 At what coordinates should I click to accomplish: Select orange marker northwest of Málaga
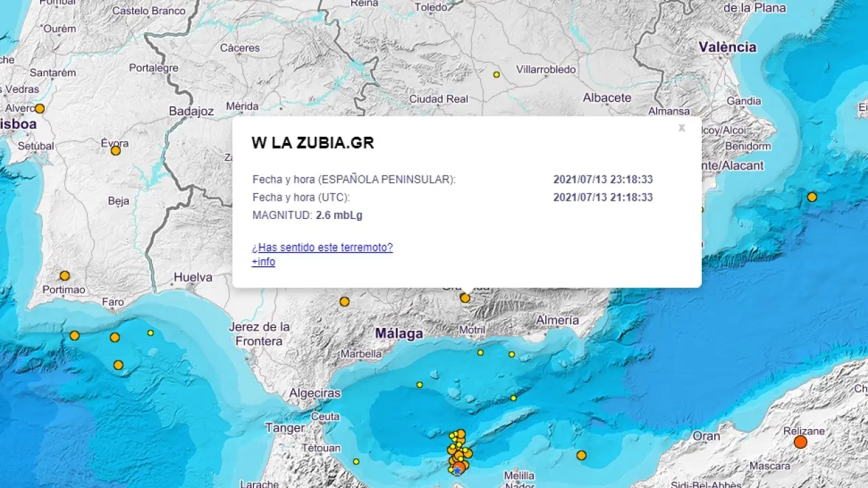point(344,302)
